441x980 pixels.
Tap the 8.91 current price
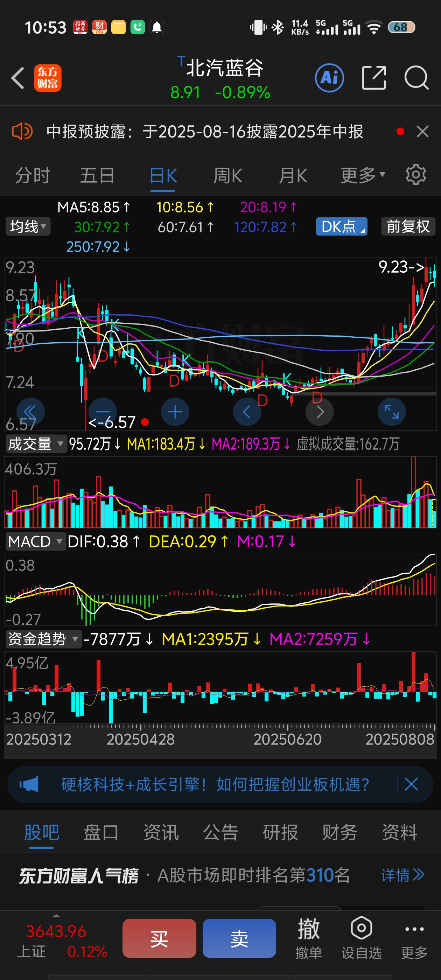[x=185, y=92]
